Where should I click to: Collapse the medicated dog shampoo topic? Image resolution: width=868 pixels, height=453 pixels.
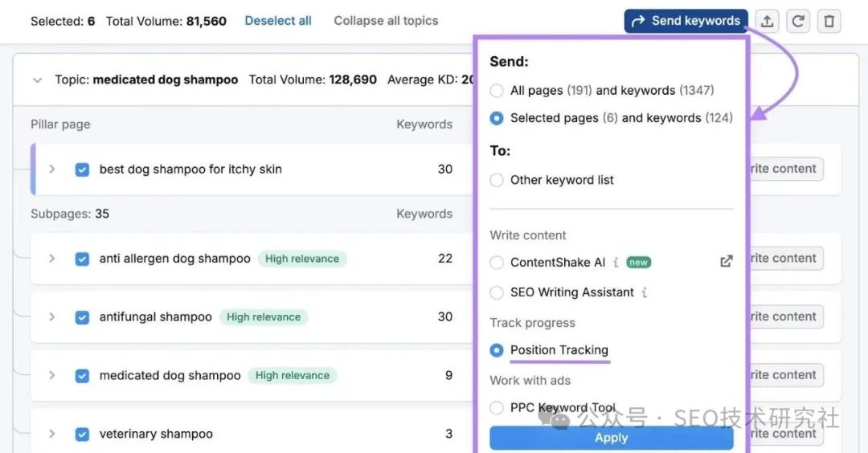[x=37, y=80]
